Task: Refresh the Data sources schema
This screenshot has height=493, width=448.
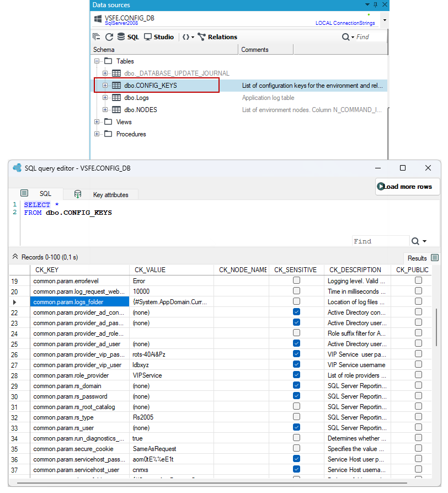Action: (109, 37)
